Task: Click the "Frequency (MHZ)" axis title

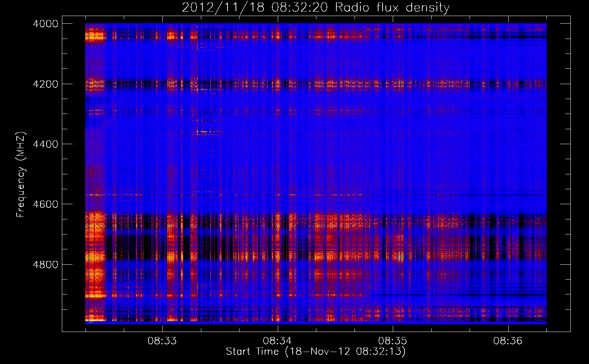Action: [x=21, y=175]
